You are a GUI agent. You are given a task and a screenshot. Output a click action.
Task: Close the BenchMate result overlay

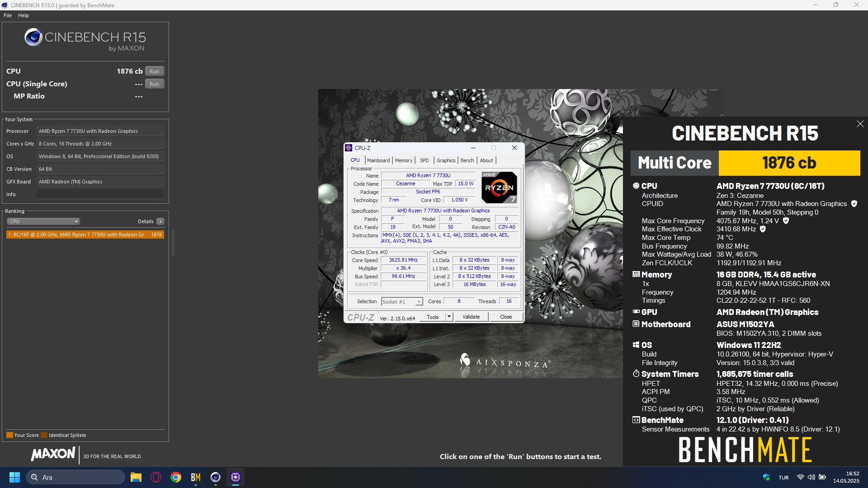(860, 124)
